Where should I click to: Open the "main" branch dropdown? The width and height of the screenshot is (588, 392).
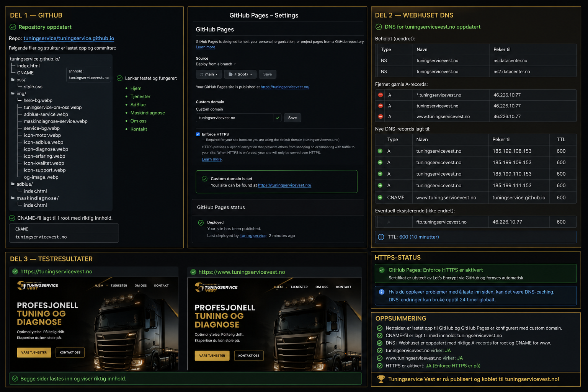tap(209, 74)
